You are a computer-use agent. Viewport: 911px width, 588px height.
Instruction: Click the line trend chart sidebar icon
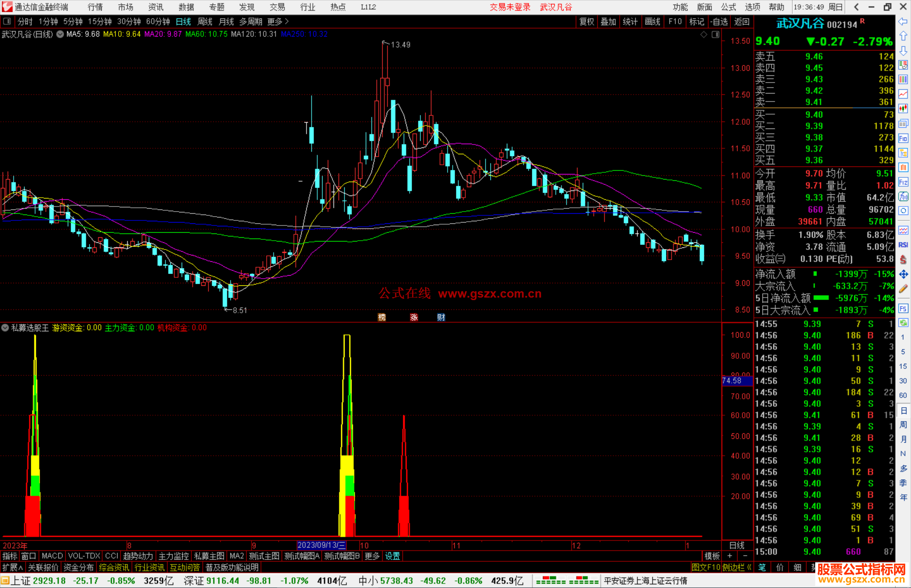(x=903, y=94)
